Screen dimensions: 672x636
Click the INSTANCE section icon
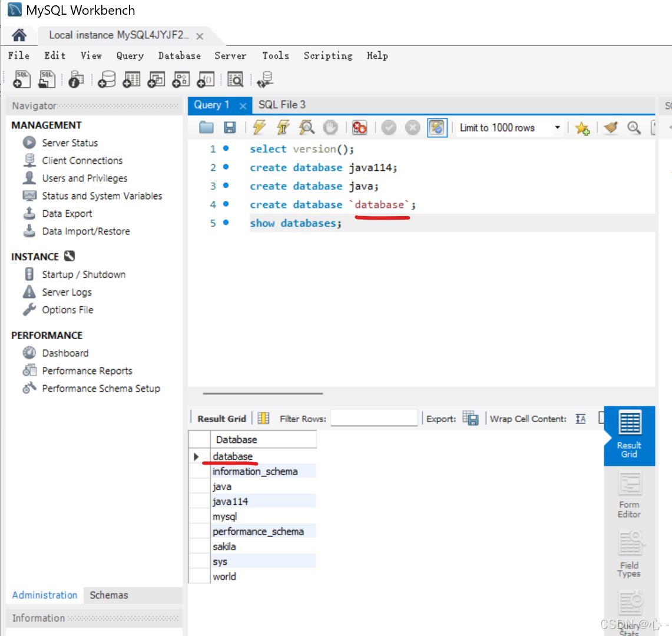click(x=69, y=256)
